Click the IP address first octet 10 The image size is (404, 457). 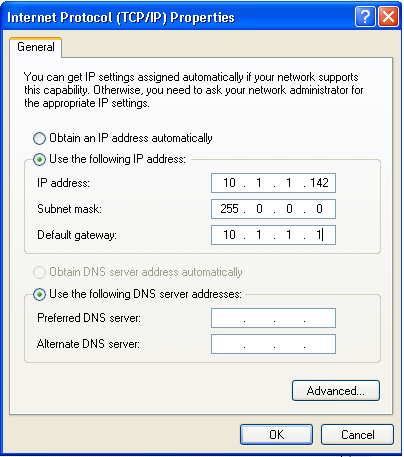pyautogui.click(x=229, y=183)
